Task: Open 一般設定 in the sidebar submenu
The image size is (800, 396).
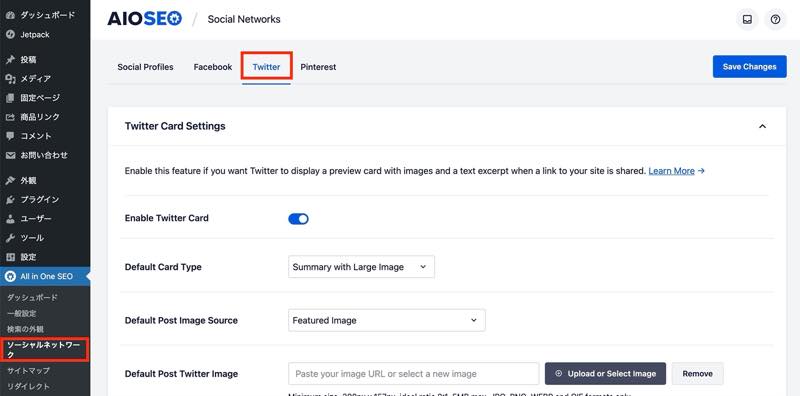Action: pos(21,313)
